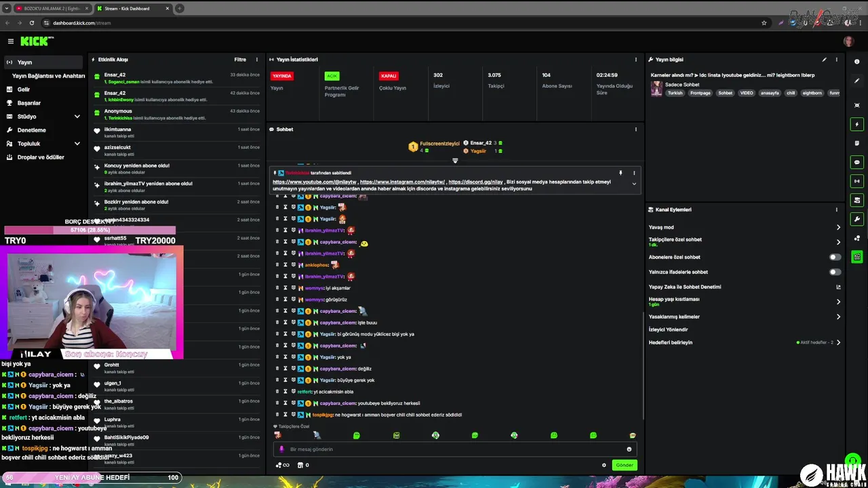Open Yavaş mod options chevron

(838, 227)
